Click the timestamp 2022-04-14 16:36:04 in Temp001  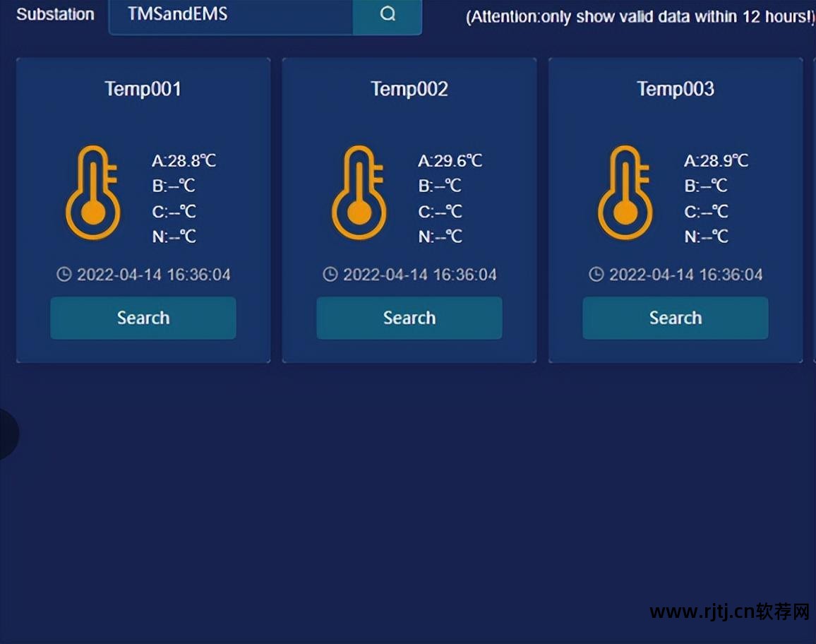tap(153, 275)
